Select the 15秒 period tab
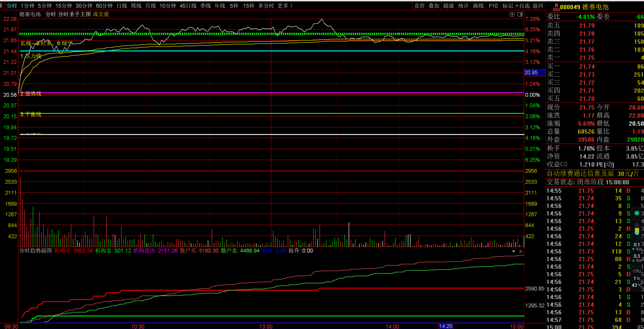This screenshot has height=329, width=644. [x=249, y=6]
